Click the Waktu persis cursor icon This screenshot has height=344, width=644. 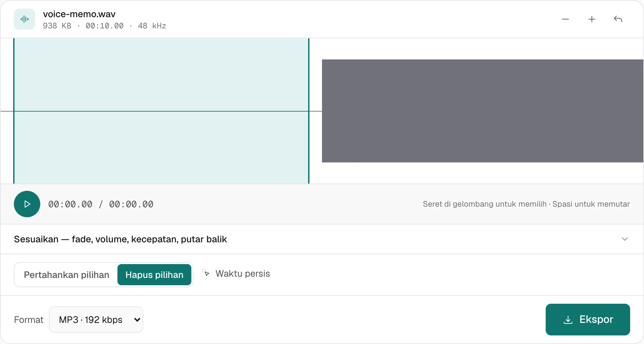(x=206, y=273)
